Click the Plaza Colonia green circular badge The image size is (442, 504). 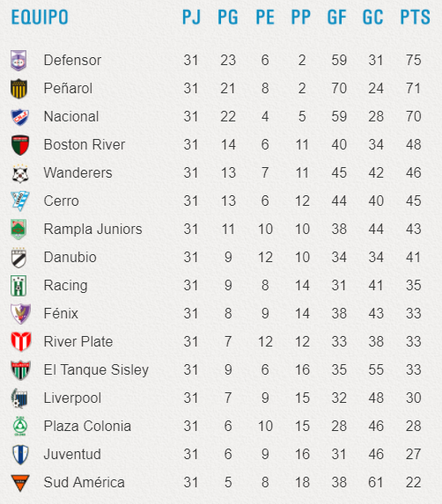[x=20, y=427]
